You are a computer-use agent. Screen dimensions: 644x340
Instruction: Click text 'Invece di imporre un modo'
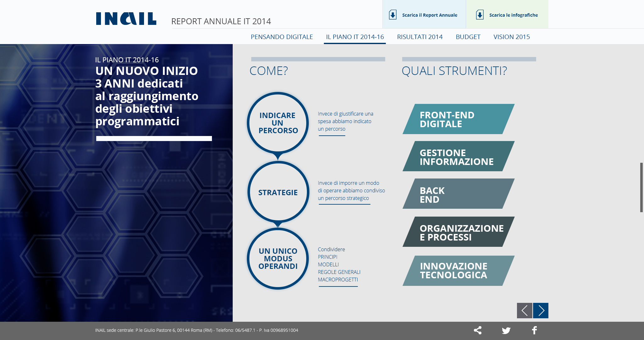[348, 183]
